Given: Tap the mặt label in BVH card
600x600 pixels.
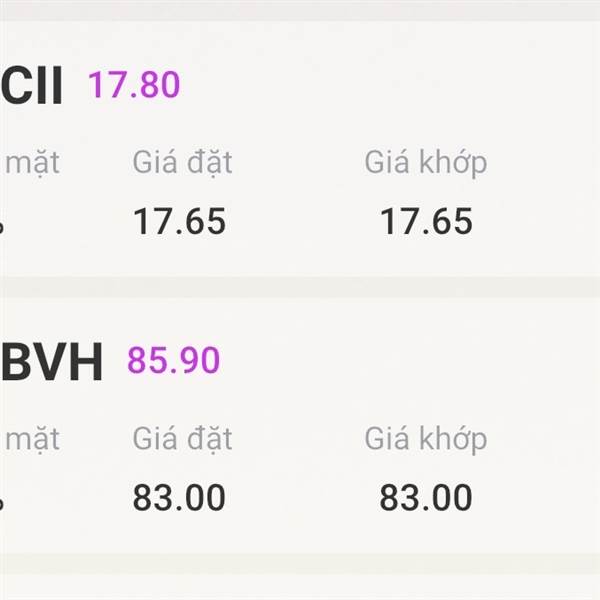Looking at the screenshot, I should coord(32,440).
